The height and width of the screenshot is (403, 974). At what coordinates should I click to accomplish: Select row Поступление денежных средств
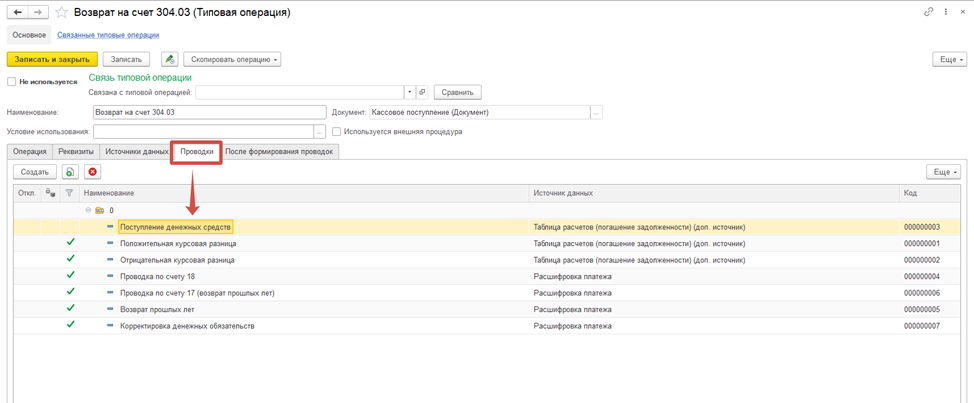click(x=488, y=227)
